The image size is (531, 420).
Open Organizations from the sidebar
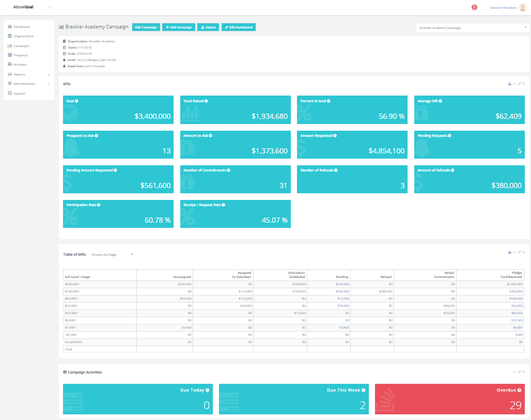23,36
